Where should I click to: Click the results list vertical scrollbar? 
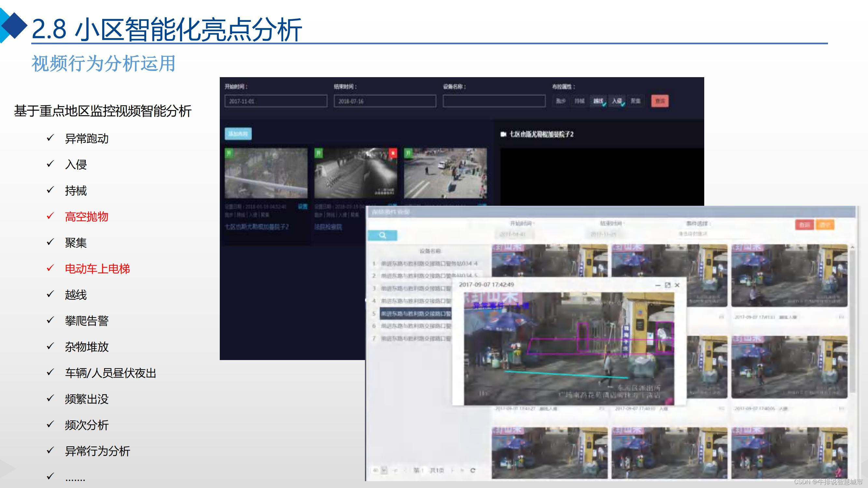click(x=852, y=320)
